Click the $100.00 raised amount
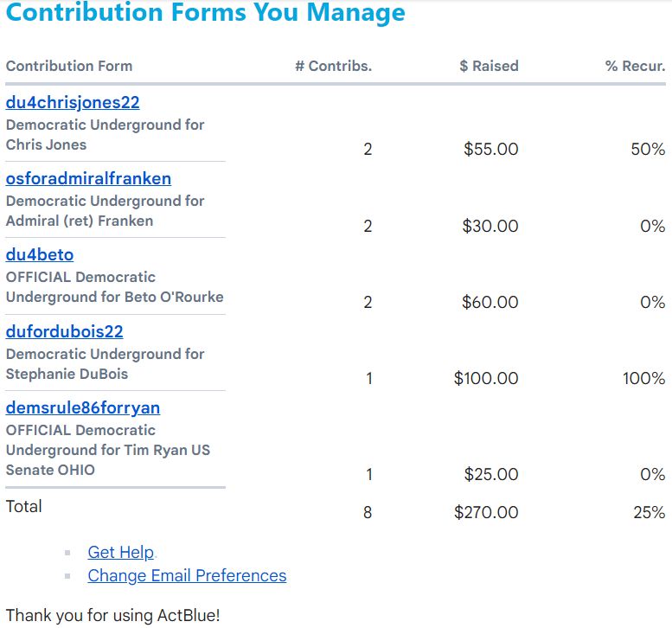Viewport: 672px width, 628px height. [486, 378]
